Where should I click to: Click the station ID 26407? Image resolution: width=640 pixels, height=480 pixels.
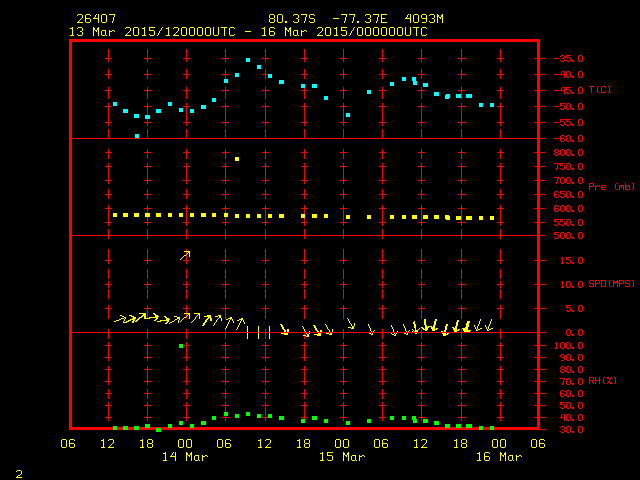96,19
